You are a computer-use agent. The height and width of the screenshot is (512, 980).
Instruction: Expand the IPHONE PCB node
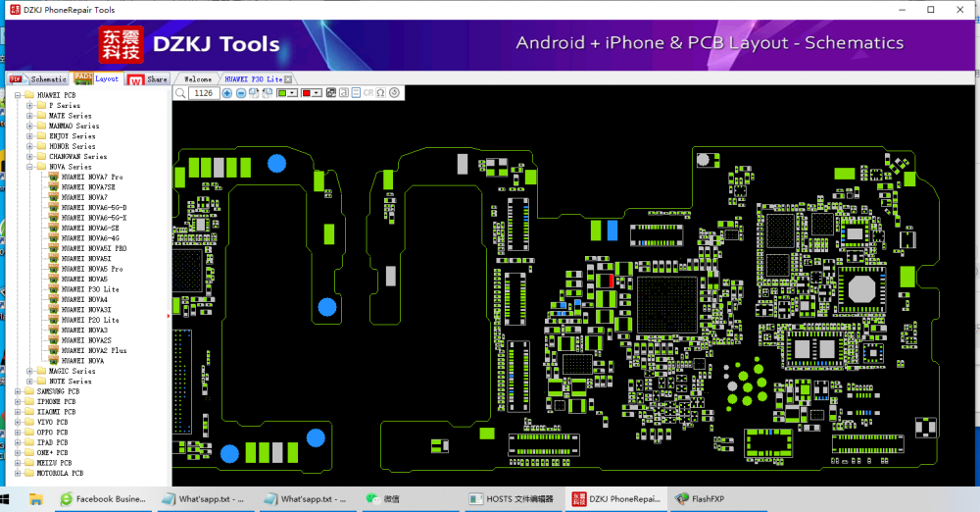point(18,402)
